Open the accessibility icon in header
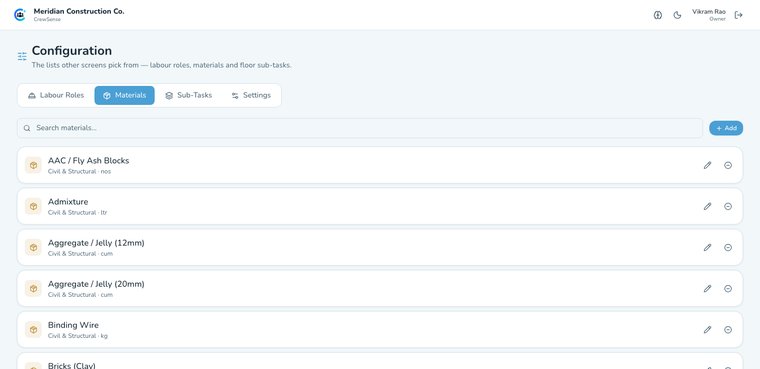Screen dimensions: 760x369 (658, 15)
